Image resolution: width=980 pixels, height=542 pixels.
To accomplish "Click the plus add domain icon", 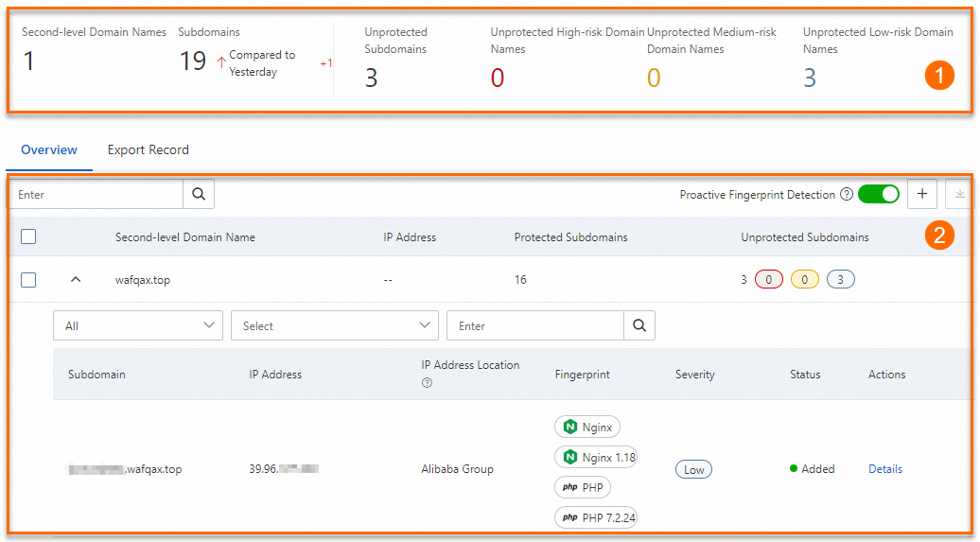I will (x=922, y=194).
